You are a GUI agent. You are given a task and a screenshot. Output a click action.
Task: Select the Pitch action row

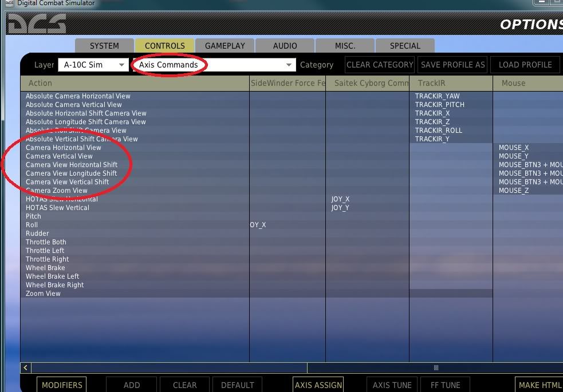[x=34, y=216]
